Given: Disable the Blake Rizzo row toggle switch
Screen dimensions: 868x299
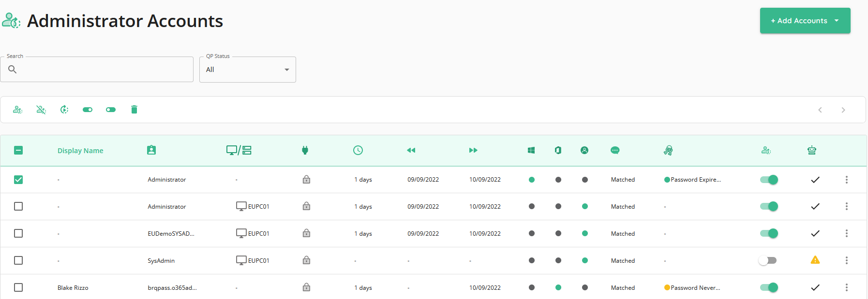Looking at the screenshot, I should [769, 287].
